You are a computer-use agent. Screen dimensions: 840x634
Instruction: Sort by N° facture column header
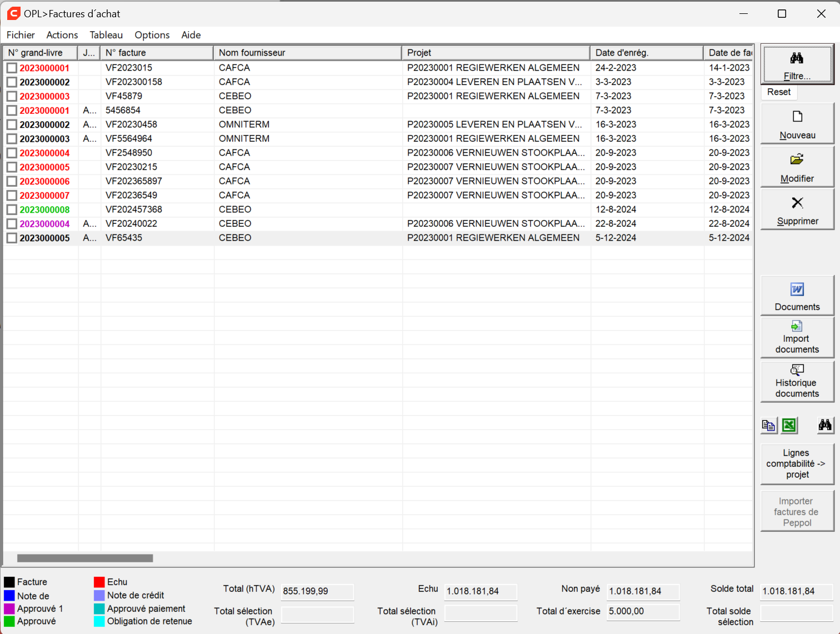pyautogui.click(x=157, y=53)
